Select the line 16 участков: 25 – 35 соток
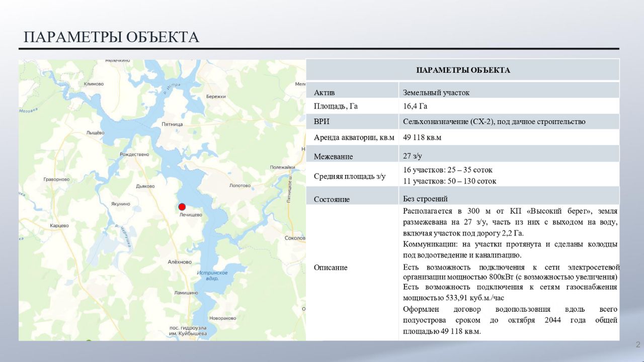 click(x=448, y=170)
